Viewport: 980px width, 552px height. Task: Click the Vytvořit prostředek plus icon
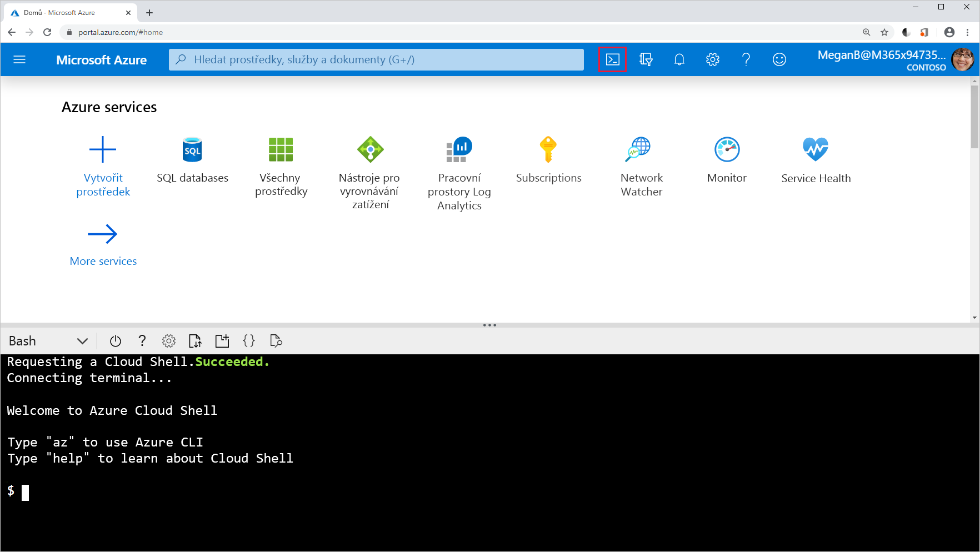pos(103,149)
